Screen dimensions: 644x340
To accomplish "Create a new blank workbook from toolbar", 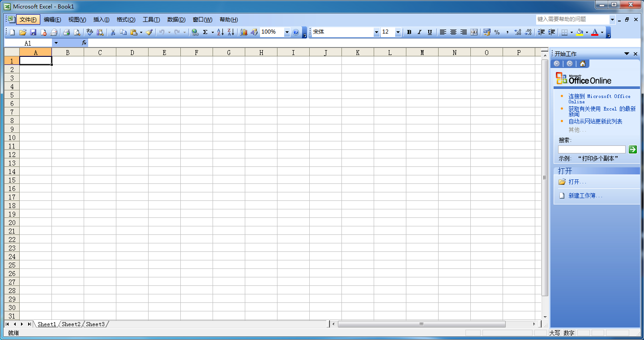I will (13, 32).
